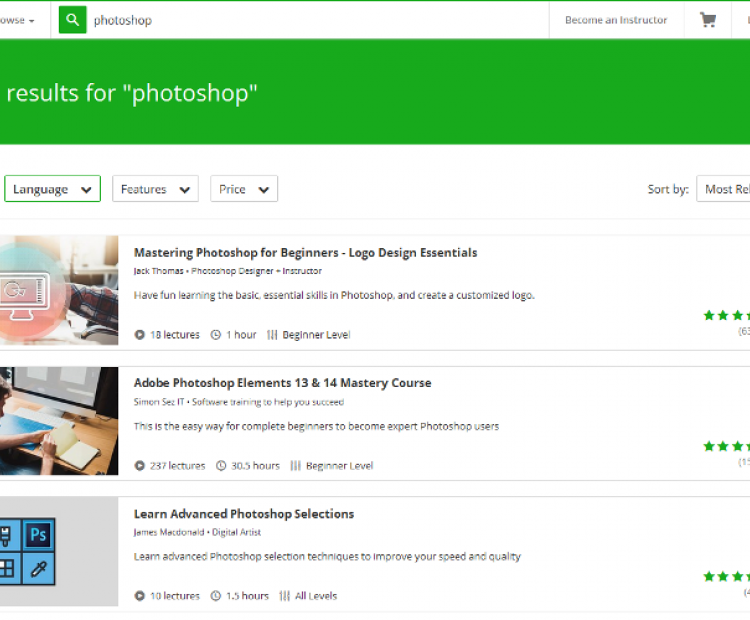The height and width of the screenshot is (620, 750).
Task: Click the play icon beside 18 lectures
Action: [139, 335]
